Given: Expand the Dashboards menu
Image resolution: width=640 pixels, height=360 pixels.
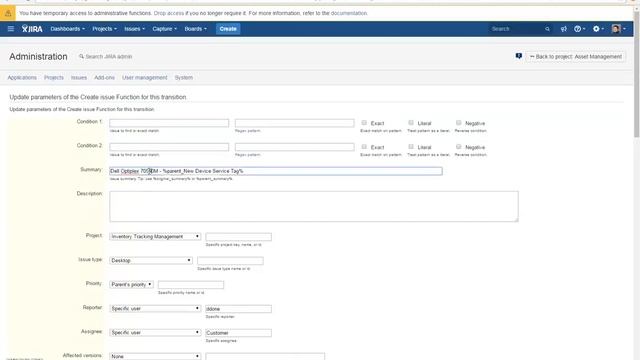Looking at the screenshot, I should [x=68, y=29].
